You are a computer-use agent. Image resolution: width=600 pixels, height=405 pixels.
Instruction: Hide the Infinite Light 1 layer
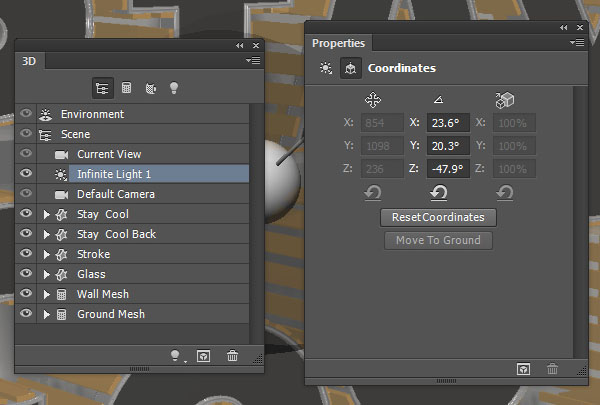[x=27, y=174]
